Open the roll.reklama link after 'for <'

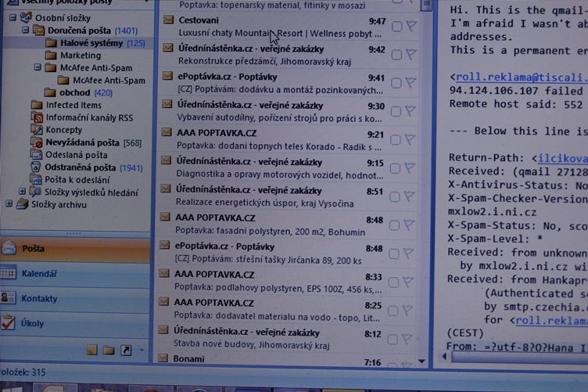[551, 321]
